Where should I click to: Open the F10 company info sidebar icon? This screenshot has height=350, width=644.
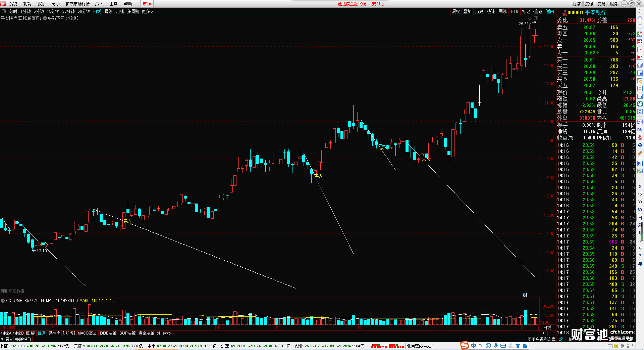640,73
